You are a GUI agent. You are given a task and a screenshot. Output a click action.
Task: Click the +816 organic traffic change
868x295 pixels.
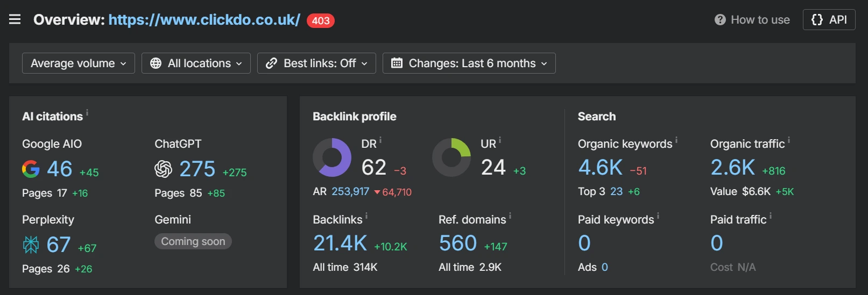pyautogui.click(x=774, y=171)
